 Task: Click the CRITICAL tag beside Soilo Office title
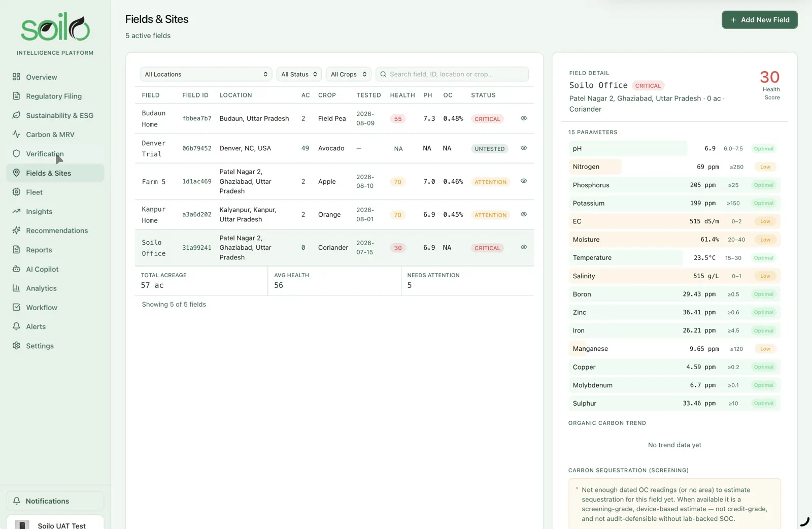pyautogui.click(x=648, y=86)
